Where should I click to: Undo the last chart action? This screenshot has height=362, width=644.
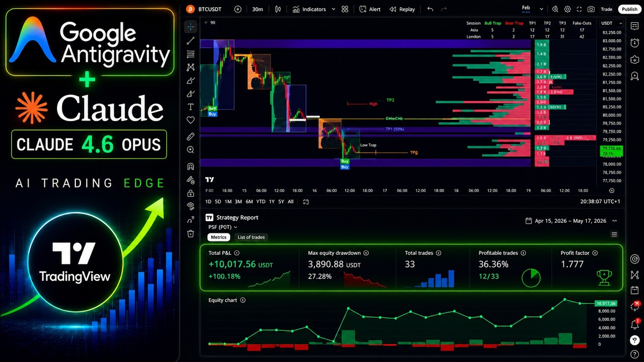(430, 9)
